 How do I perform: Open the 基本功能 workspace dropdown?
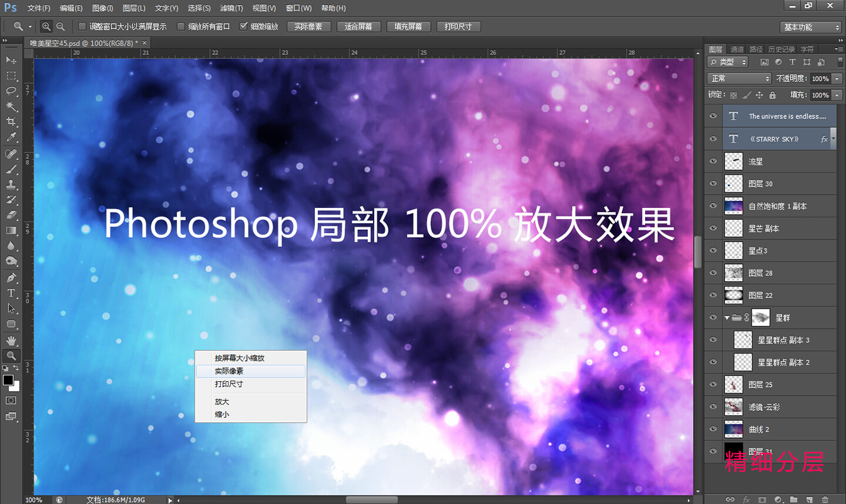pos(811,27)
